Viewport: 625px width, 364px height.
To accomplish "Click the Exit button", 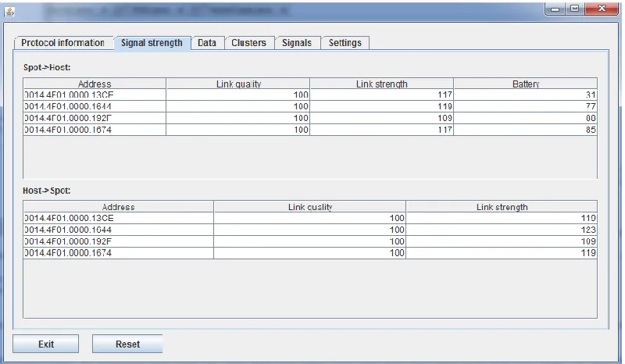I will point(46,344).
